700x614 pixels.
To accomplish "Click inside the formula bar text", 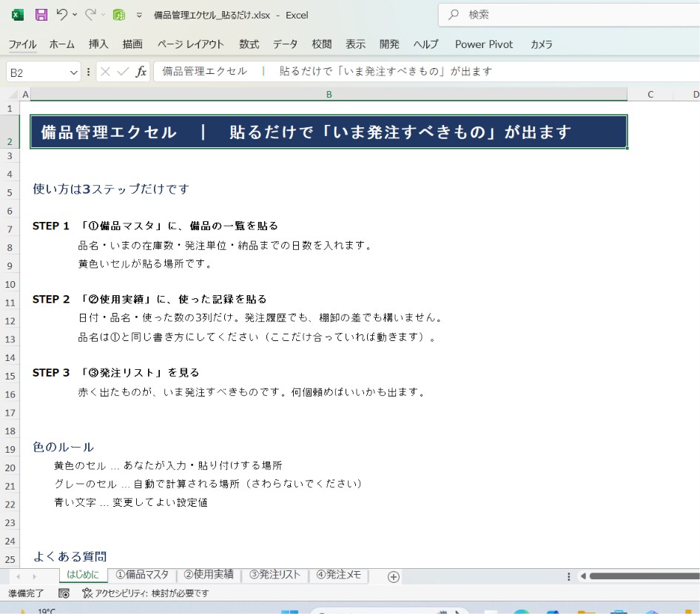I will click(x=426, y=72).
